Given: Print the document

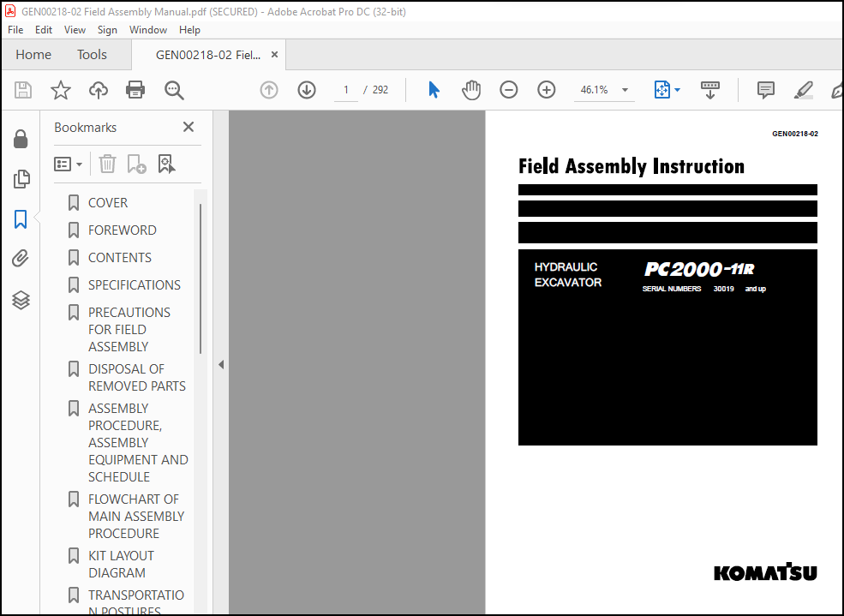Looking at the screenshot, I should [x=135, y=90].
